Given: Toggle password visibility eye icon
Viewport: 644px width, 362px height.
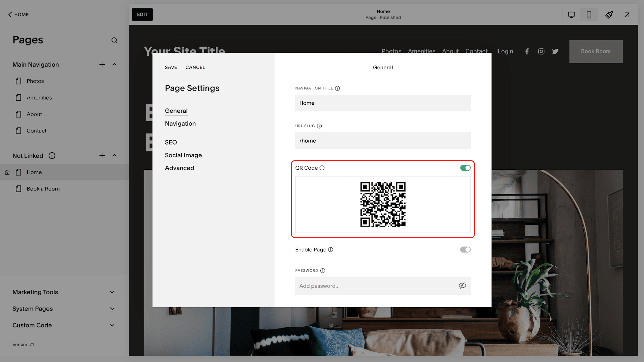Looking at the screenshot, I should pos(462,286).
